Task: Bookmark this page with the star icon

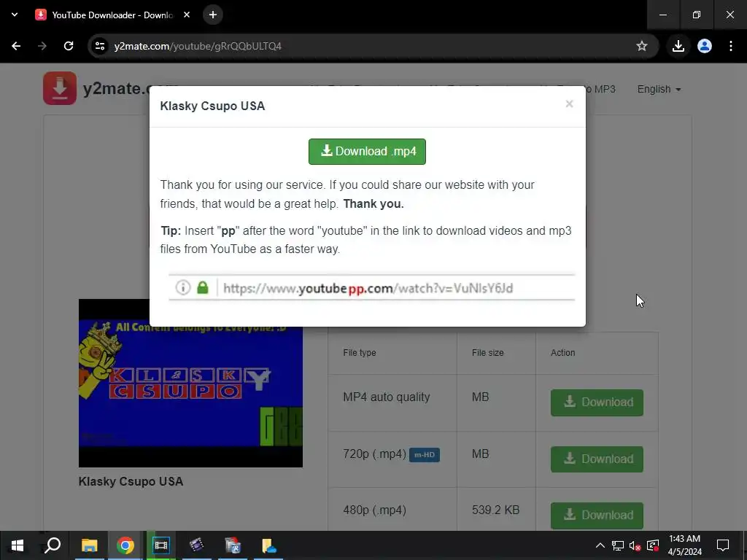Action: pyautogui.click(x=642, y=46)
